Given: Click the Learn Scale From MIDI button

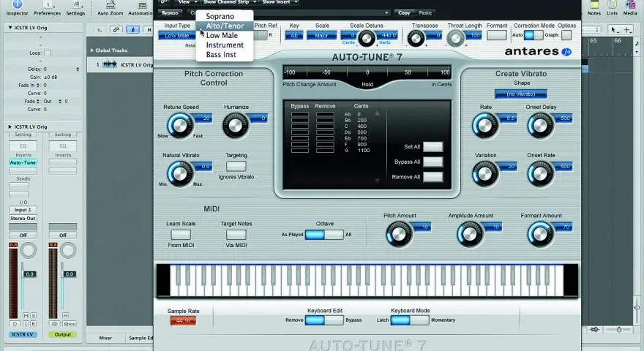Looking at the screenshot, I should tap(181, 235).
